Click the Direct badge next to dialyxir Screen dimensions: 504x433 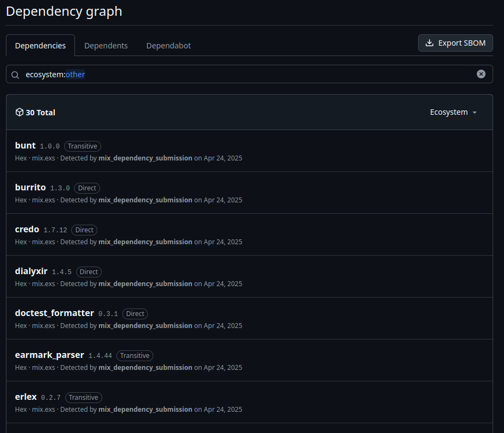click(89, 272)
